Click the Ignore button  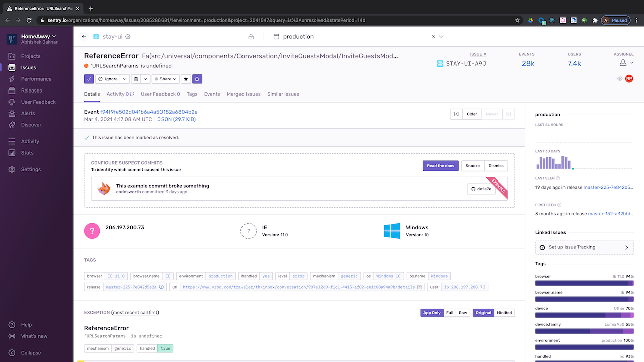tap(108, 79)
